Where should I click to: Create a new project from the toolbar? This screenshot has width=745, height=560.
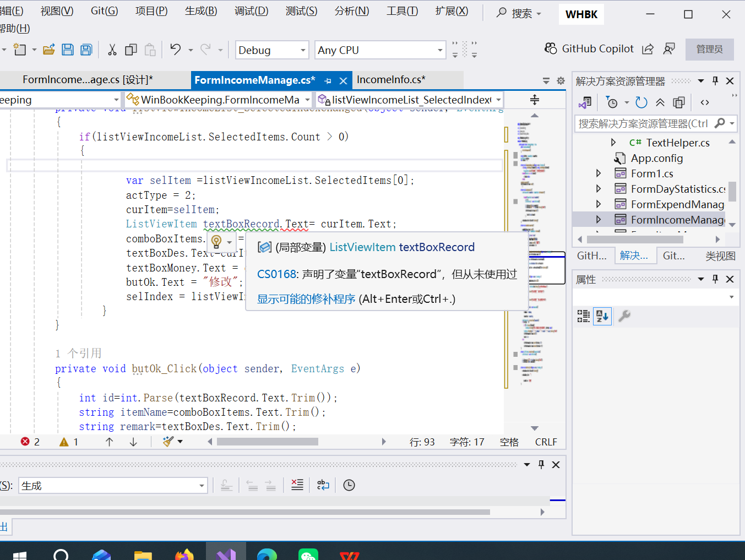(20, 50)
